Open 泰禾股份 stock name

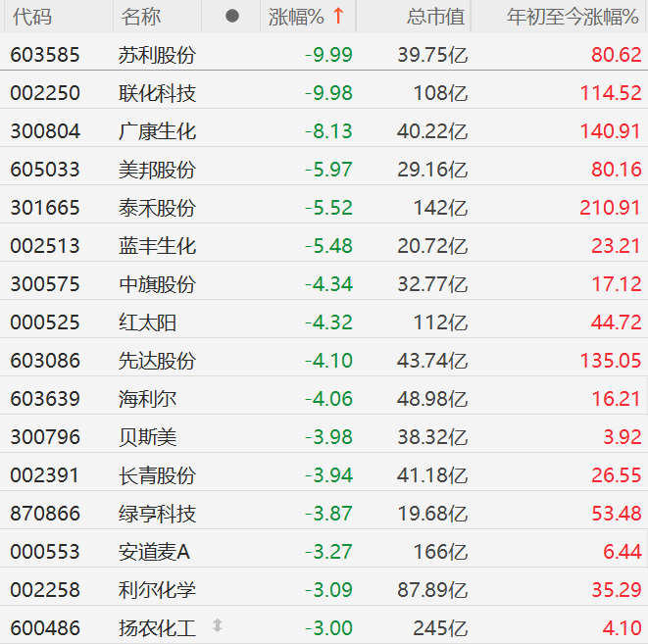[x=157, y=208]
